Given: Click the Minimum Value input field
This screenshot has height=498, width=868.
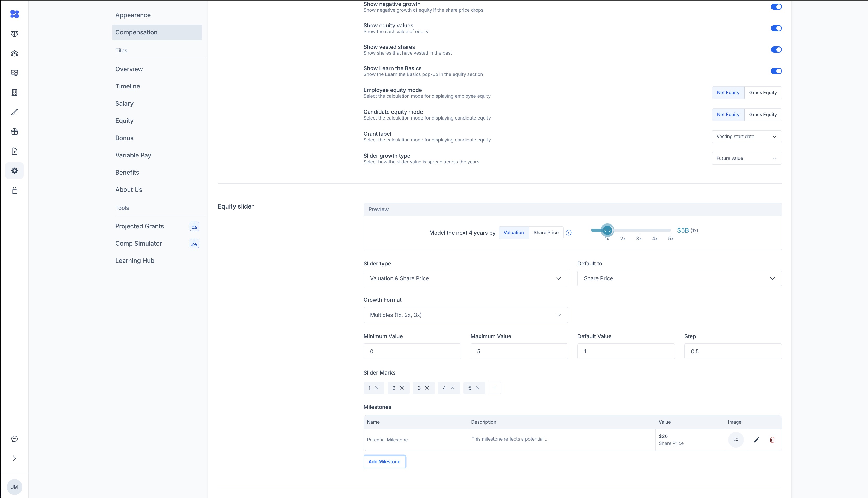Looking at the screenshot, I should (x=412, y=351).
